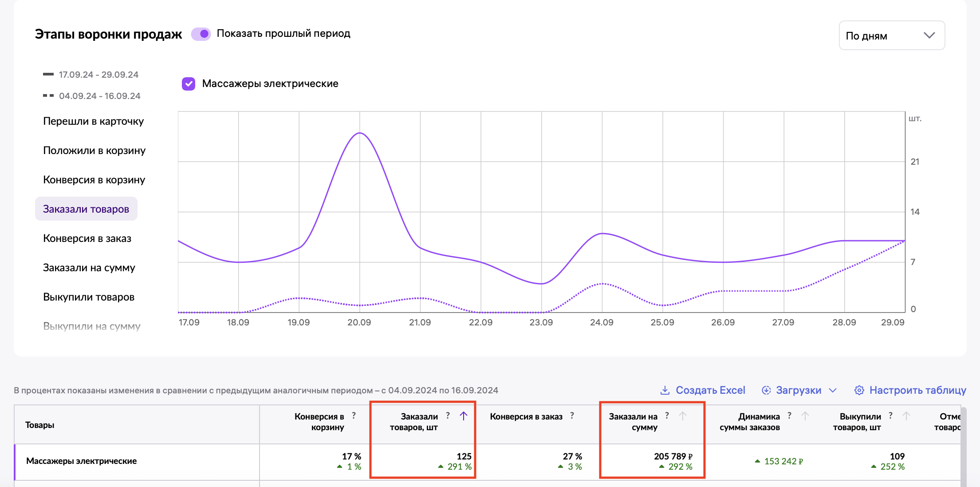The image size is (980, 487).
Task: Click the gear icon for 'Настроить таблицу'
Action: [x=859, y=390]
